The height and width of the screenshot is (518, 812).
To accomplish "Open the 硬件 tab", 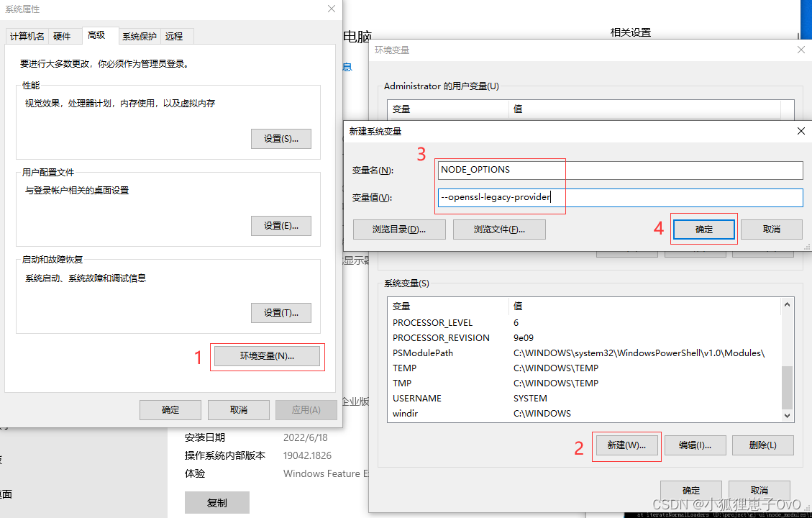I will [x=62, y=36].
